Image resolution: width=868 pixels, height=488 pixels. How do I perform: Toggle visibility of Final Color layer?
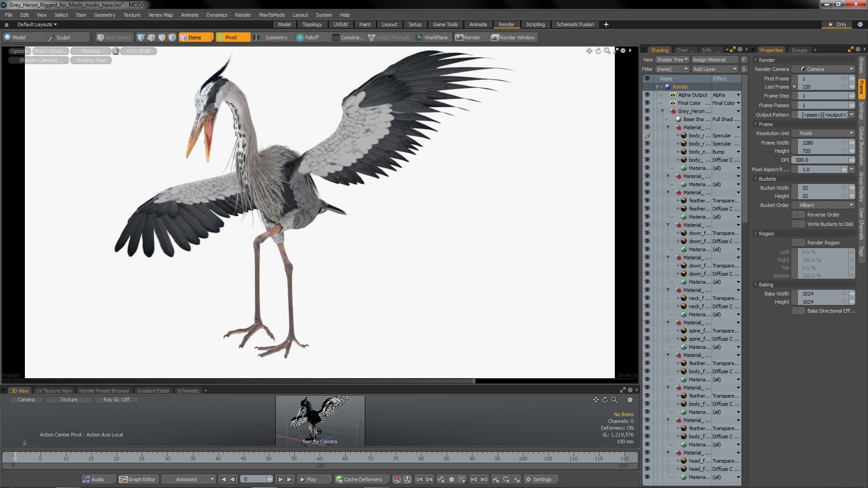click(647, 103)
